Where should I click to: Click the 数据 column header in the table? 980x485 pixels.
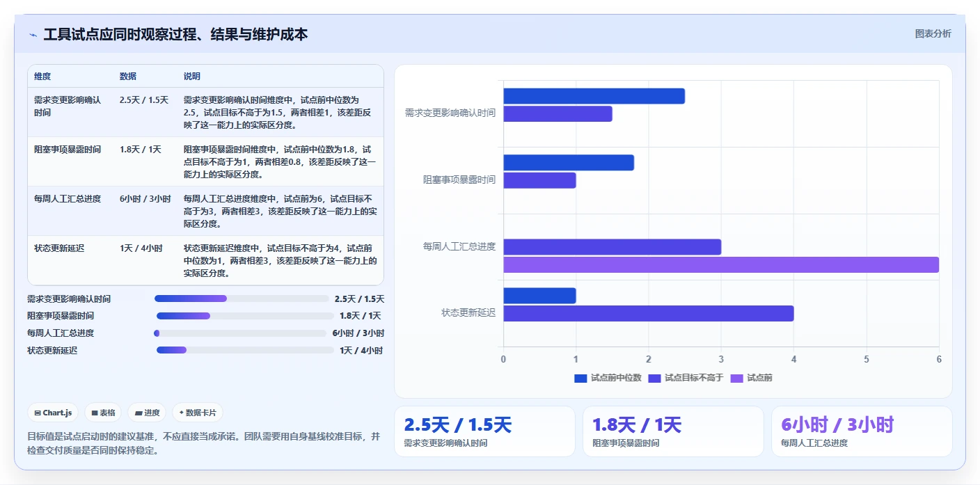tap(128, 77)
